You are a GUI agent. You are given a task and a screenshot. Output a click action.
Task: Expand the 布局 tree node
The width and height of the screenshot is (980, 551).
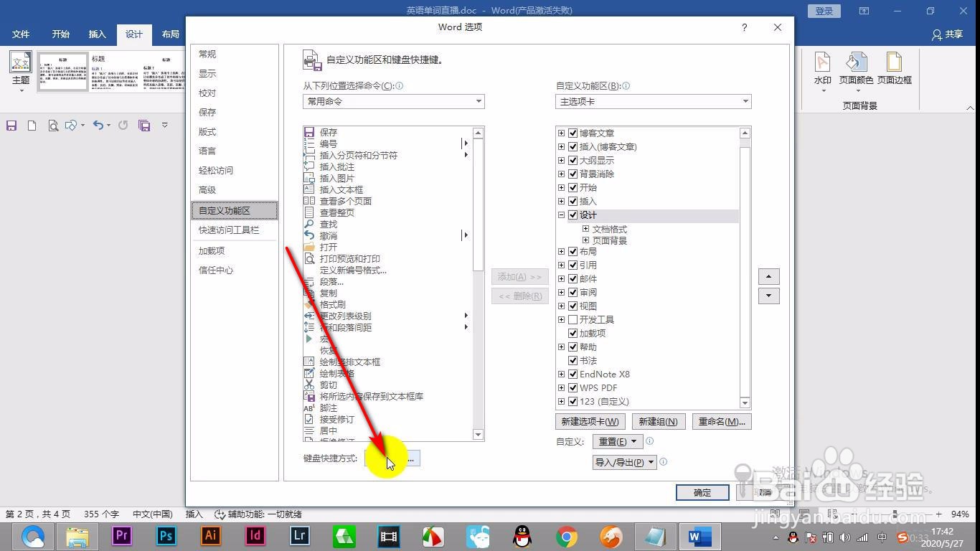click(561, 251)
